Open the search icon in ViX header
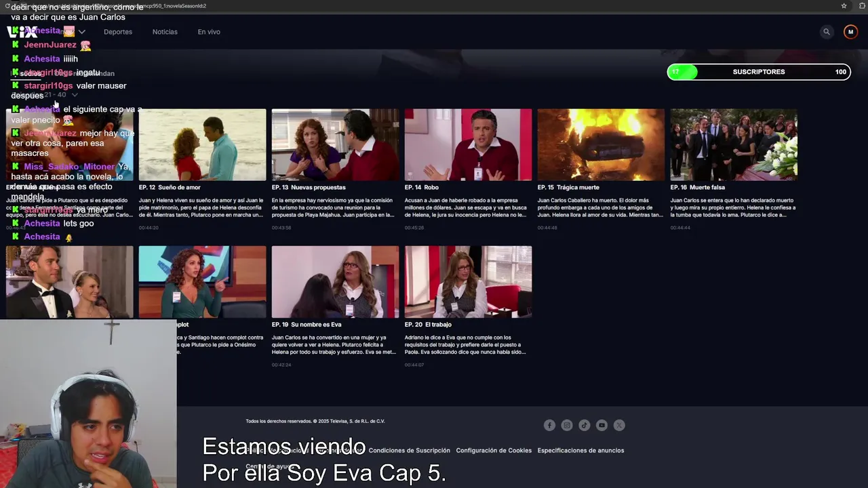Screen dimensions: 868x488 826,32
